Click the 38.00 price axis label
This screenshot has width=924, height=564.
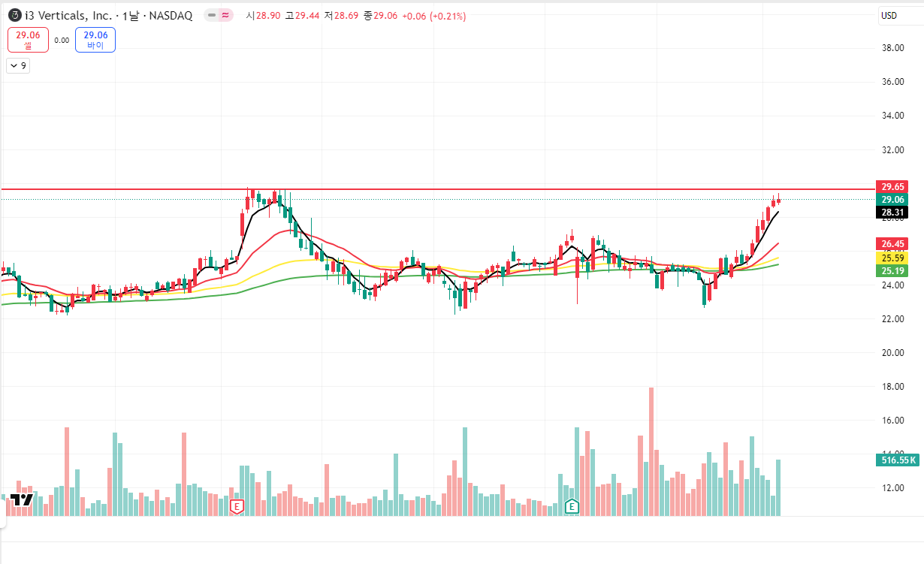892,48
